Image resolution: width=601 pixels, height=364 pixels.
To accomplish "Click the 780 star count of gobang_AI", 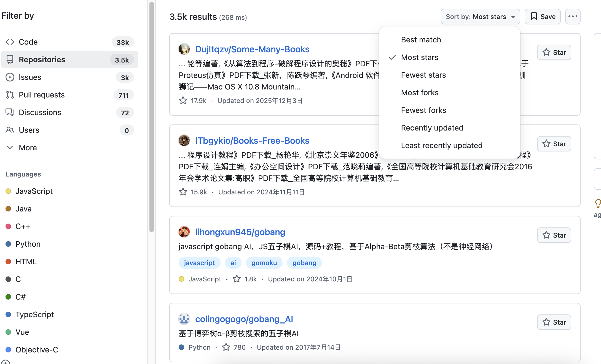I will (234, 347).
